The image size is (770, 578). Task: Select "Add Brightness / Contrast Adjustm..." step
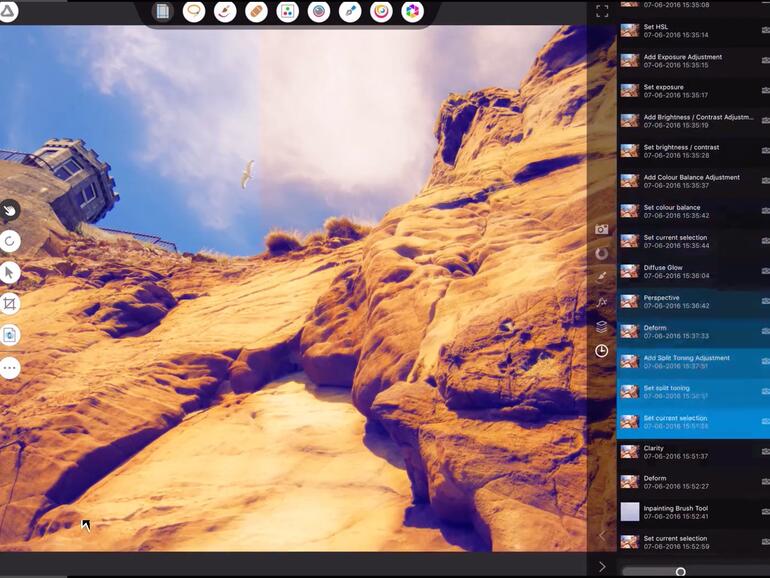[693, 121]
